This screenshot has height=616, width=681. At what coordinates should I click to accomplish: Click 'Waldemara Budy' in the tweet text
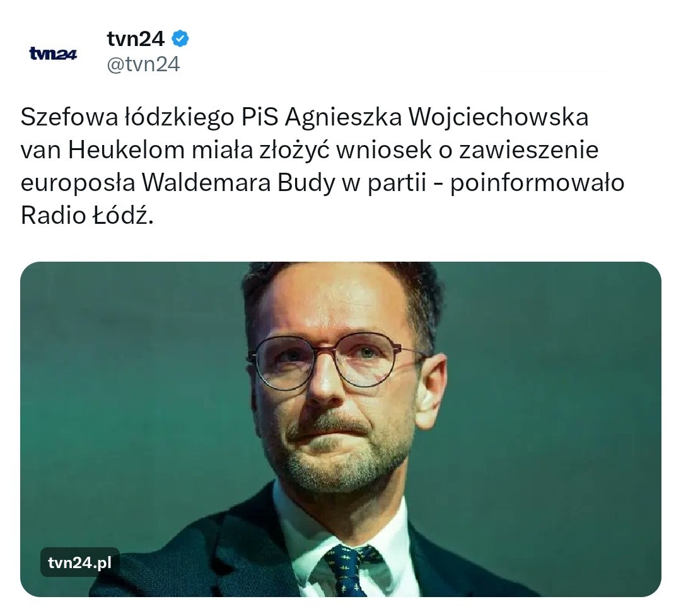[x=238, y=183]
